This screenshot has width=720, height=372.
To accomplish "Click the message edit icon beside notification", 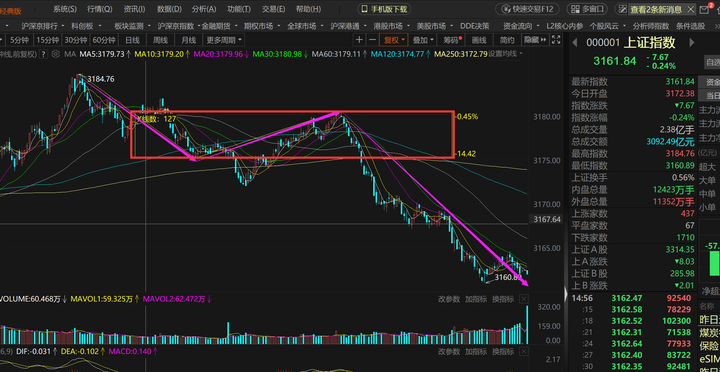I will click(623, 9).
